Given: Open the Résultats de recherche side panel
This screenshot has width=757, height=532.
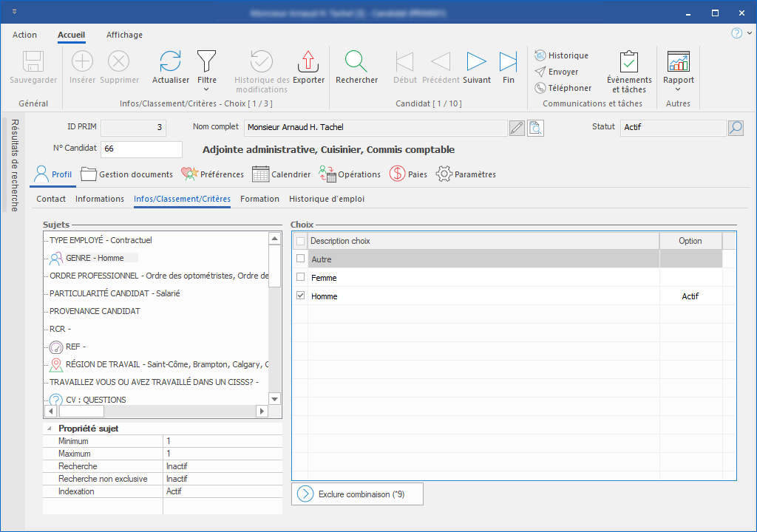Looking at the screenshot, I should coord(15,164).
